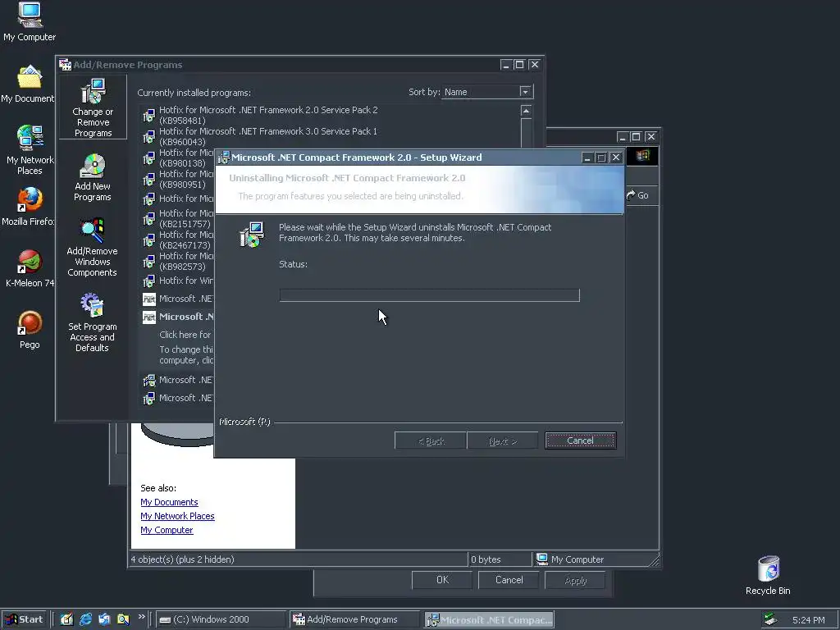Click the Windows logo throbber in Explorer

click(x=643, y=156)
